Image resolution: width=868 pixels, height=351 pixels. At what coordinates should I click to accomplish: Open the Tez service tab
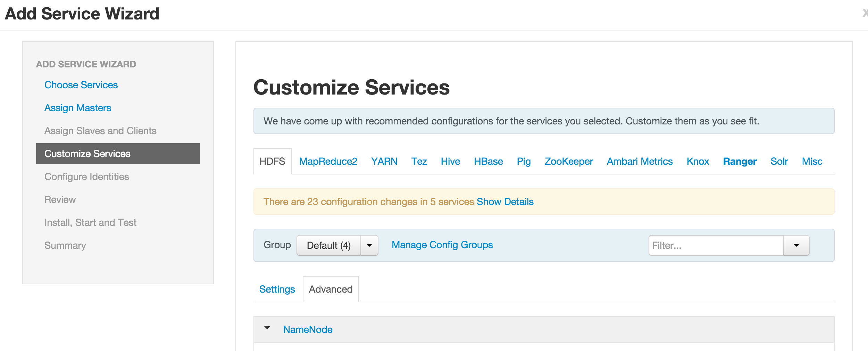pyautogui.click(x=419, y=162)
